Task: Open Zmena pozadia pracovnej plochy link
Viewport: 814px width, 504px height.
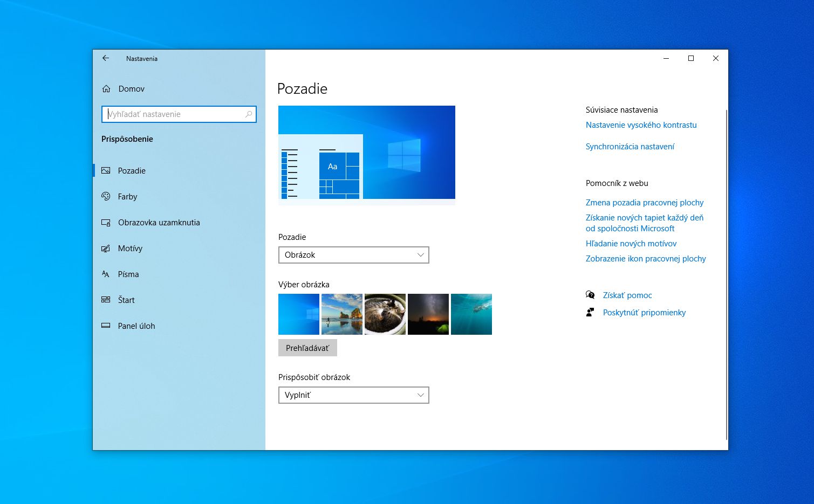Action: point(645,202)
